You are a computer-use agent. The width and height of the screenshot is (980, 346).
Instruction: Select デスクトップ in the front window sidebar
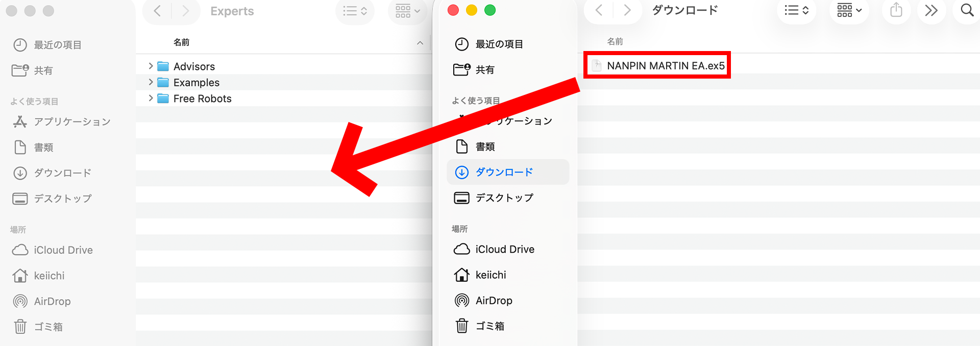tap(504, 198)
